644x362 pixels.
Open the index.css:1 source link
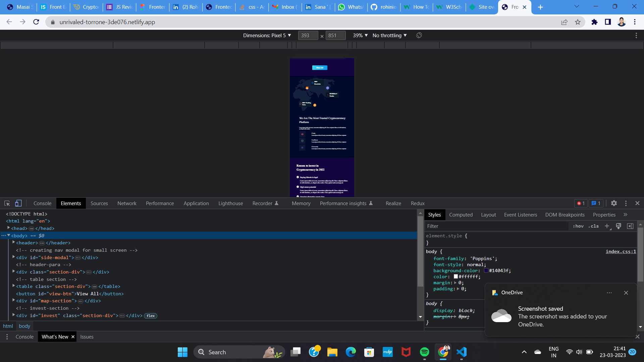pos(621,252)
